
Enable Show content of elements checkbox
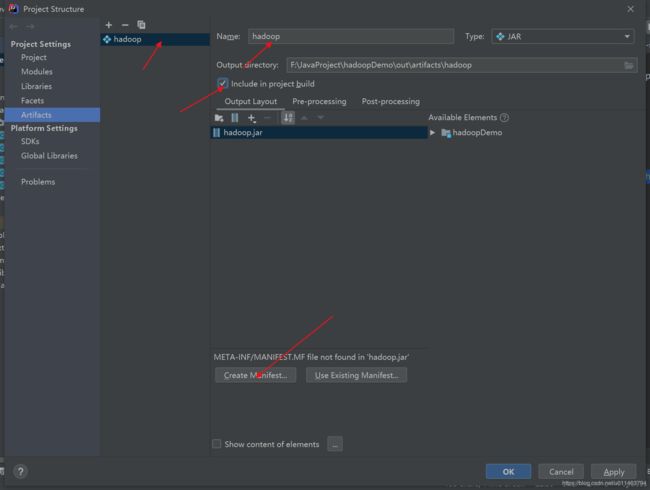(216, 444)
